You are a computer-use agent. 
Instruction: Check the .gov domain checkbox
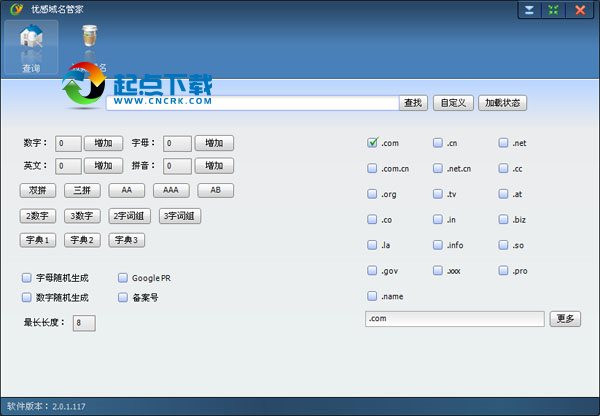(x=372, y=271)
